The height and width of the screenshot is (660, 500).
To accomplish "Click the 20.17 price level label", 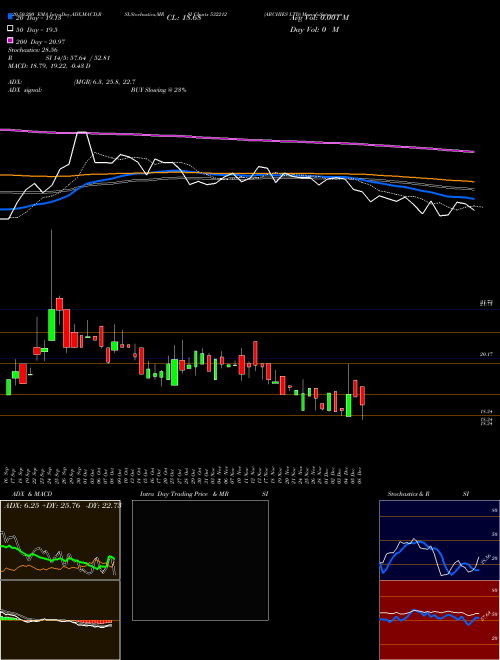I will pos(486,355).
